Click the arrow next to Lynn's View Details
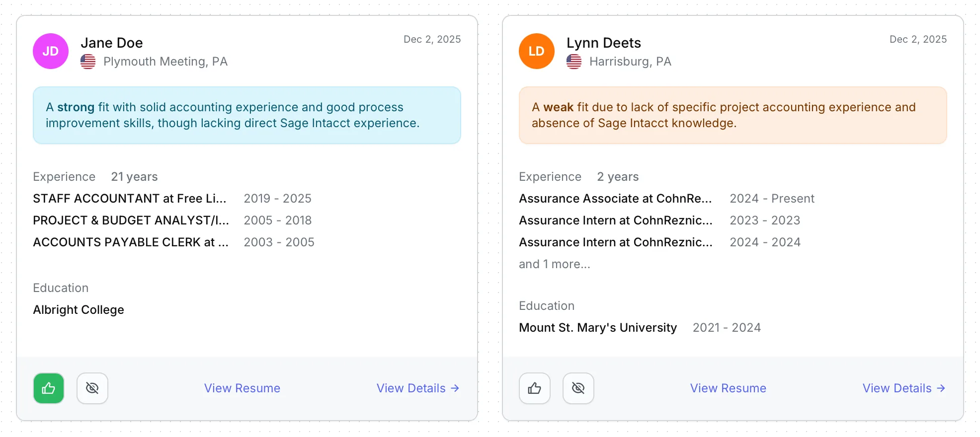The width and height of the screenshot is (980, 437). tap(941, 388)
